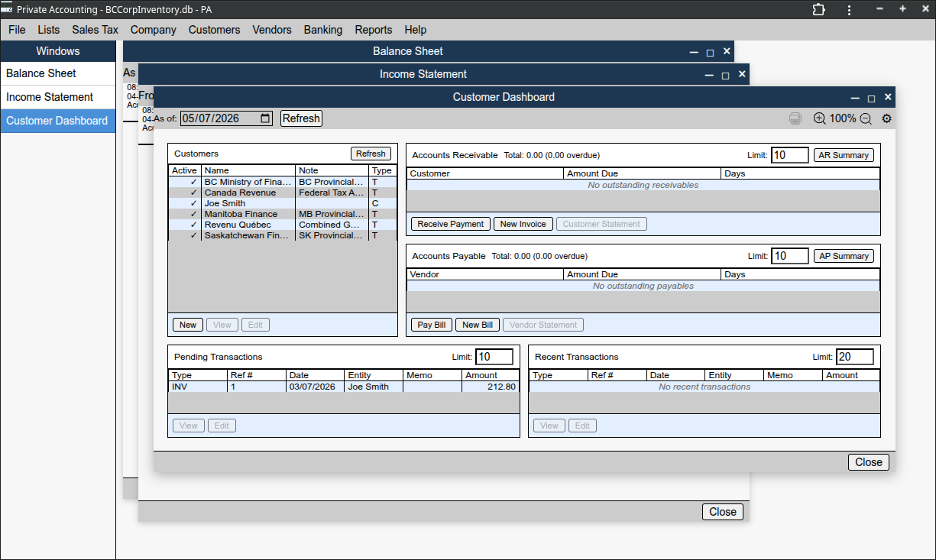Click the As of date field
Viewport: 936px width, 560px height.
pyautogui.click(x=226, y=118)
